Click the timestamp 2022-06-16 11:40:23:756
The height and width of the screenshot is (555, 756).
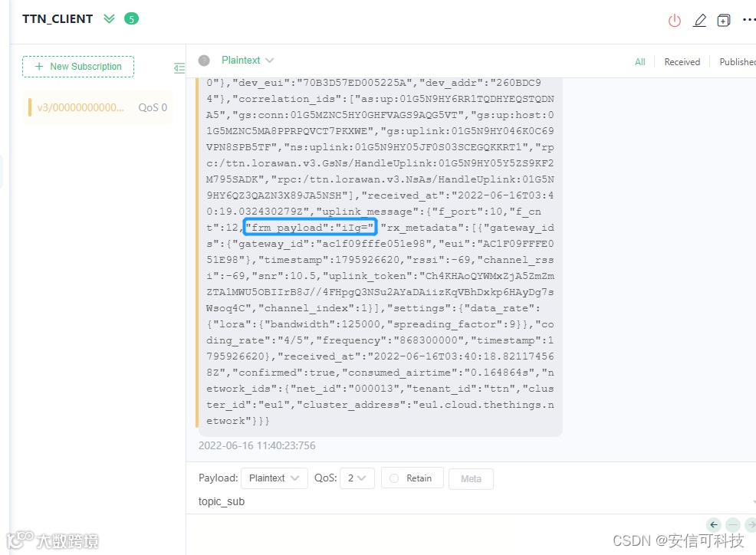(257, 445)
